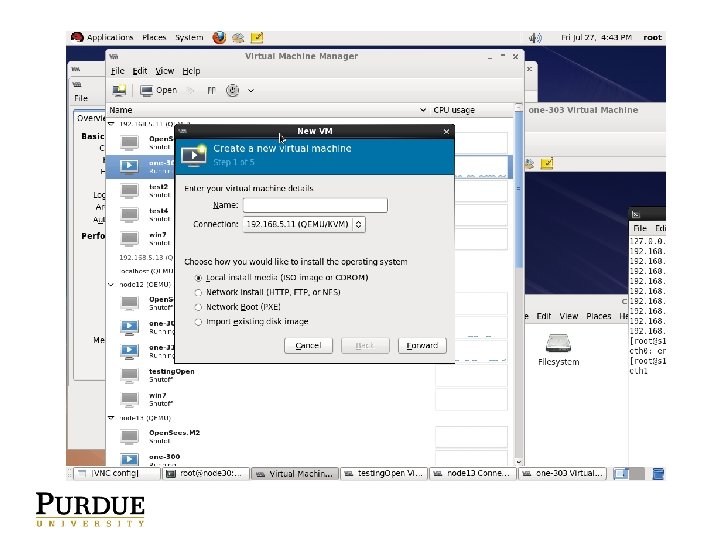Open the Places menu inside the guest VM
This screenshot has width=720, height=540.
[598, 316]
